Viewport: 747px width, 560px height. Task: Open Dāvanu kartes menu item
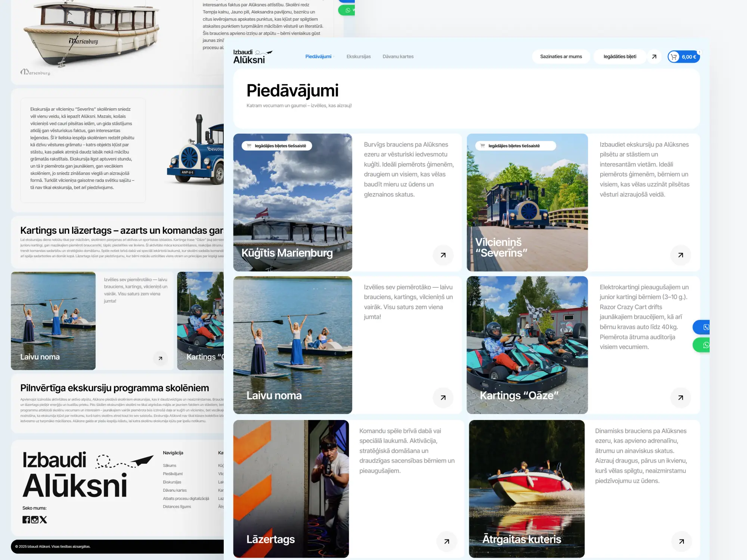coord(398,57)
